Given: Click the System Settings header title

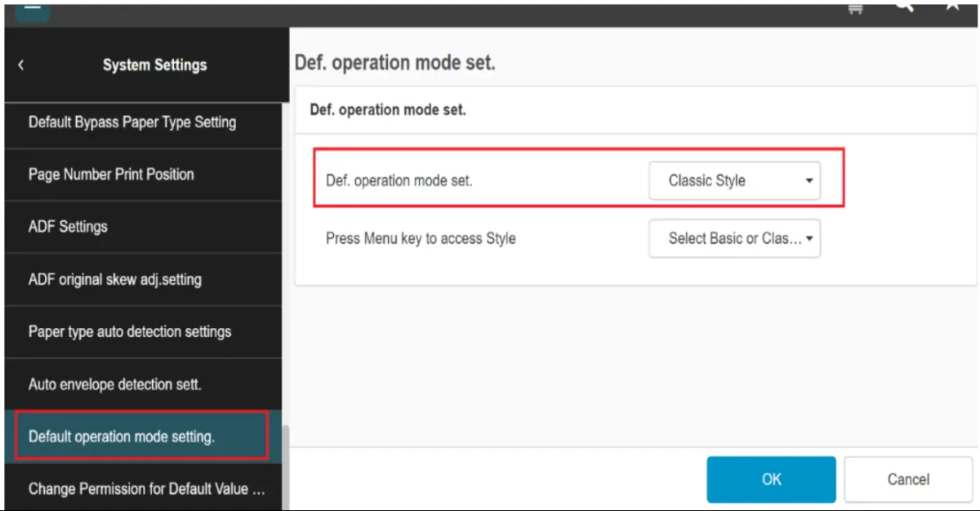Looking at the screenshot, I should tap(154, 65).
